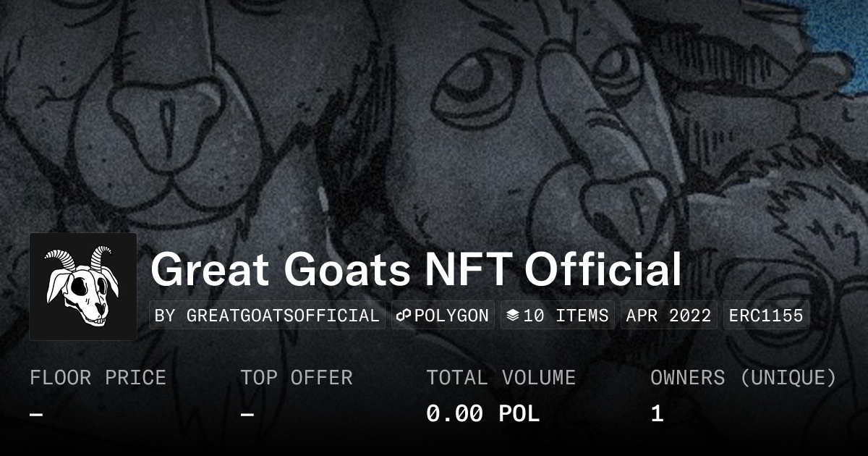This screenshot has height=456, width=868.
Task: Select the APR 2022 creation date badge
Action: pos(668,316)
